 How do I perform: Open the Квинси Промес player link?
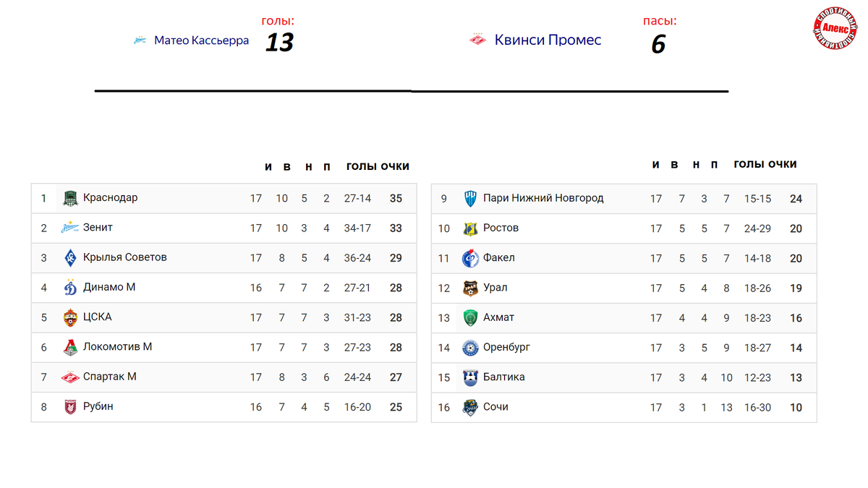click(548, 40)
